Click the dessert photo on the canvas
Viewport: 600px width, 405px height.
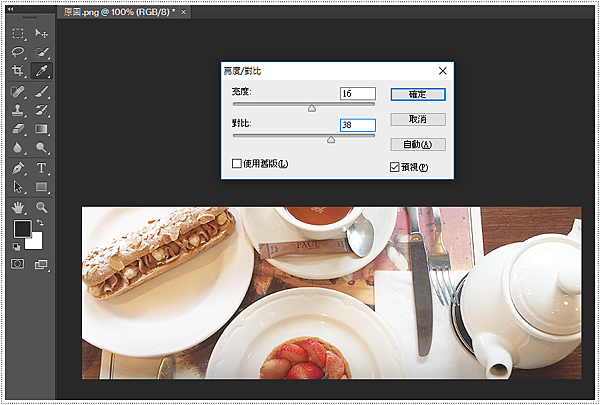pos(331,293)
